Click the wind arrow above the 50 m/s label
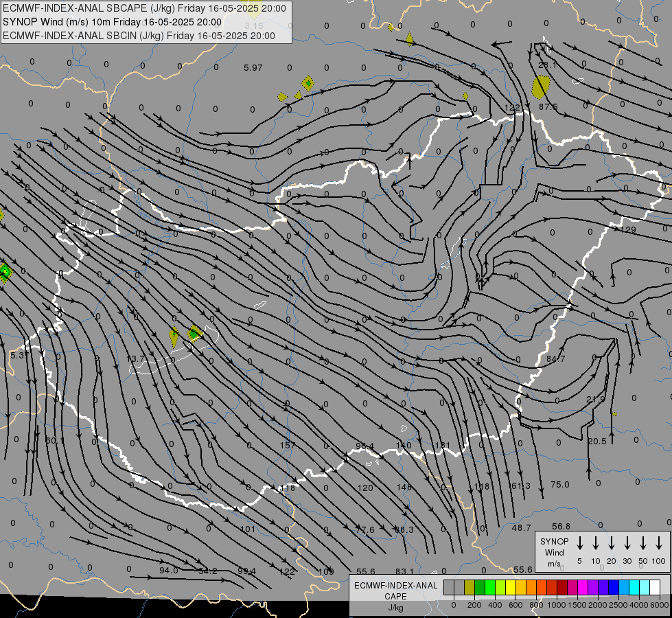This screenshot has height=618, width=672. 643,543
